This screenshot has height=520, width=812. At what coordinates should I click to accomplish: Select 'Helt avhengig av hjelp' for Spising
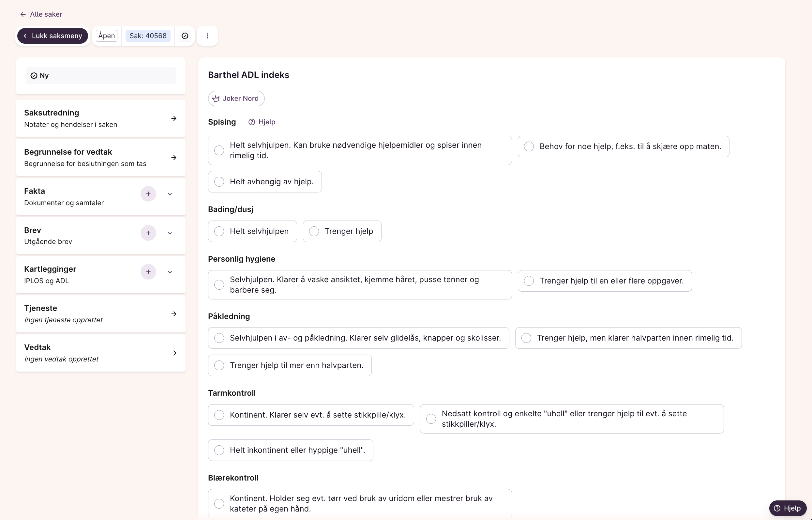tap(219, 182)
